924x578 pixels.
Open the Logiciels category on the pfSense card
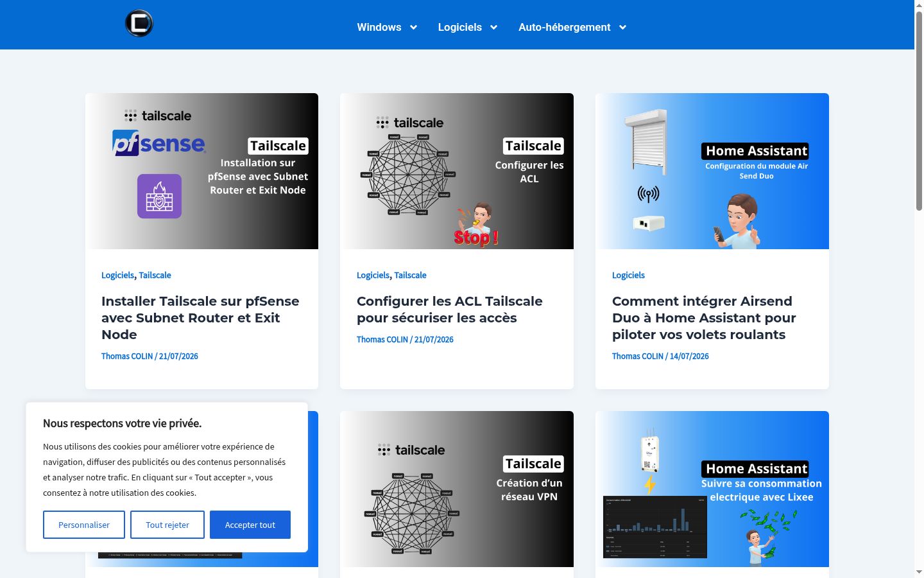[x=117, y=275]
